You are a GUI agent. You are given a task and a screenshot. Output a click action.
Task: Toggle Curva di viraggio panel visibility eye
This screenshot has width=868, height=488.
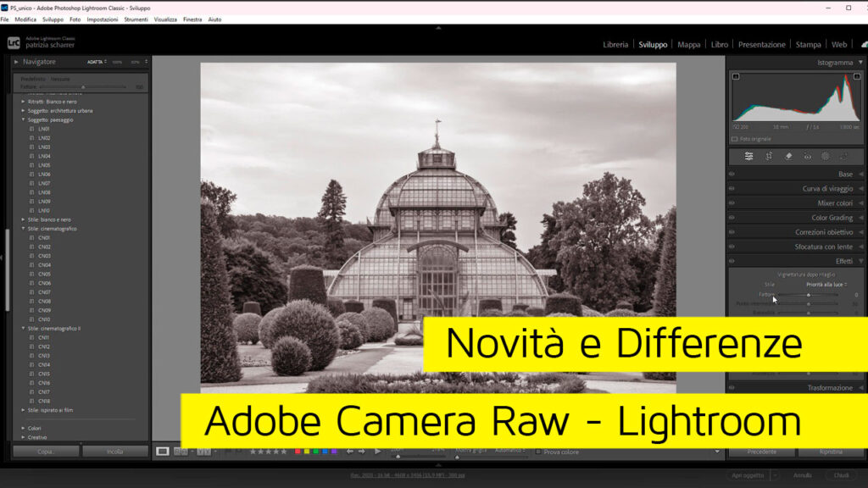732,188
